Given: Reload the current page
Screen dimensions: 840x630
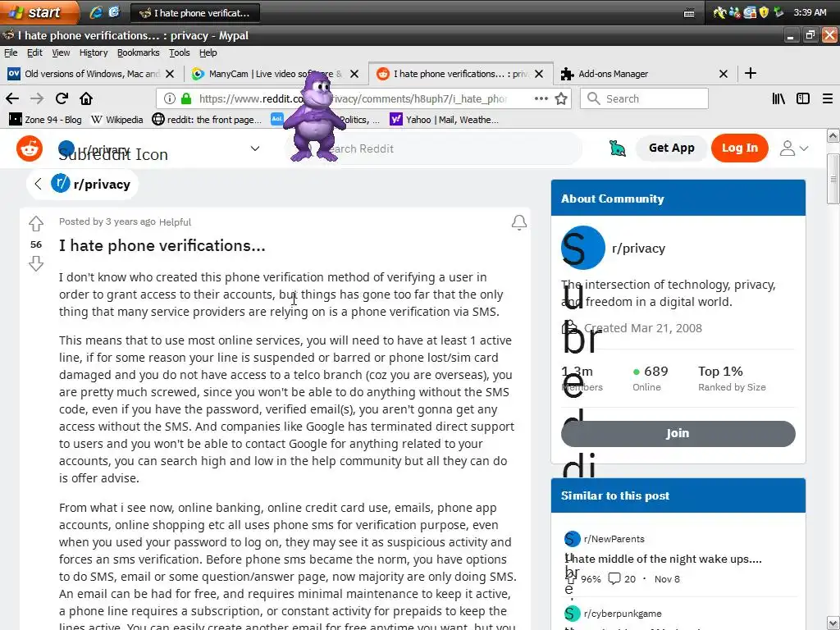Looking at the screenshot, I should pyautogui.click(x=62, y=98).
